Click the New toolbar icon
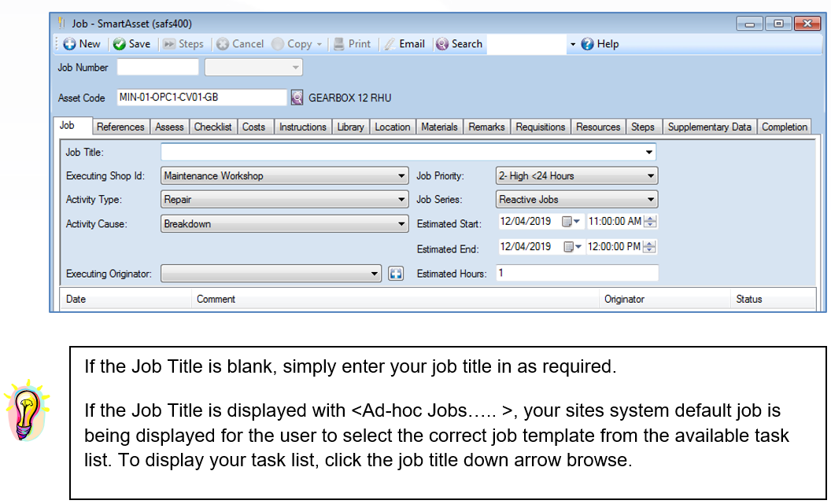831x504 pixels. click(x=69, y=44)
